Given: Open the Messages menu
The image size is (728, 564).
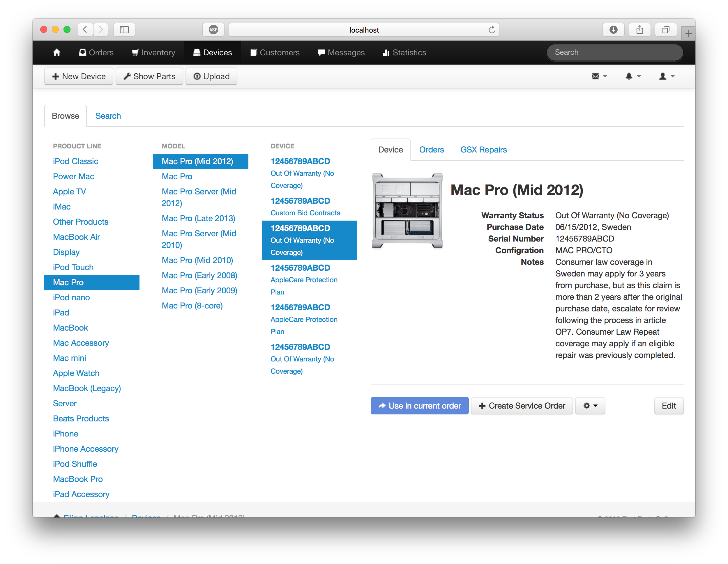Looking at the screenshot, I should pyautogui.click(x=341, y=52).
